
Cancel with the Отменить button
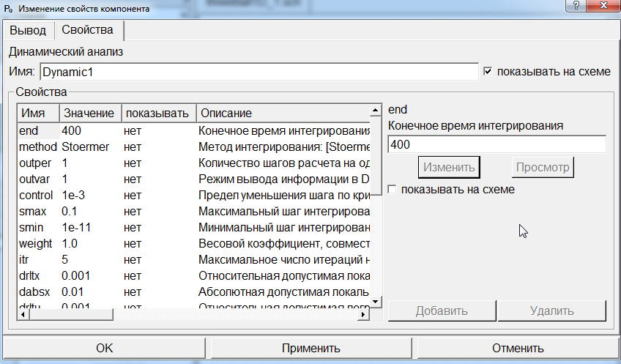coord(517,348)
